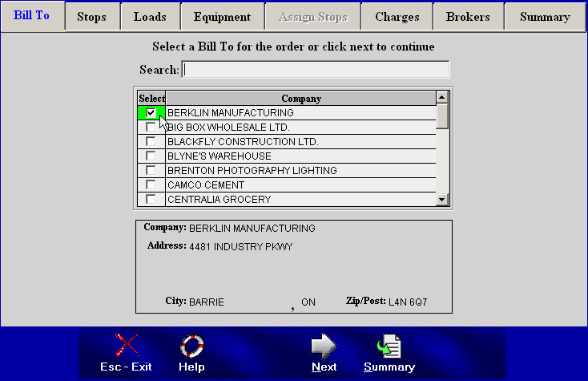Select the BERKLIN MANUFACTURING row in list
The height and width of the screenshot is (381, 588).
tap(300, 112)
